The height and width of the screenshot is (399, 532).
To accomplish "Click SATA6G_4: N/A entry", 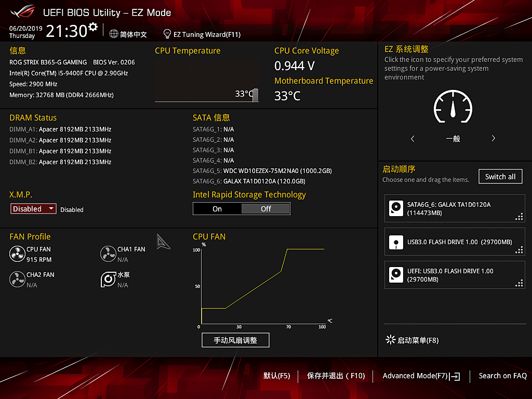I will 214,161.
